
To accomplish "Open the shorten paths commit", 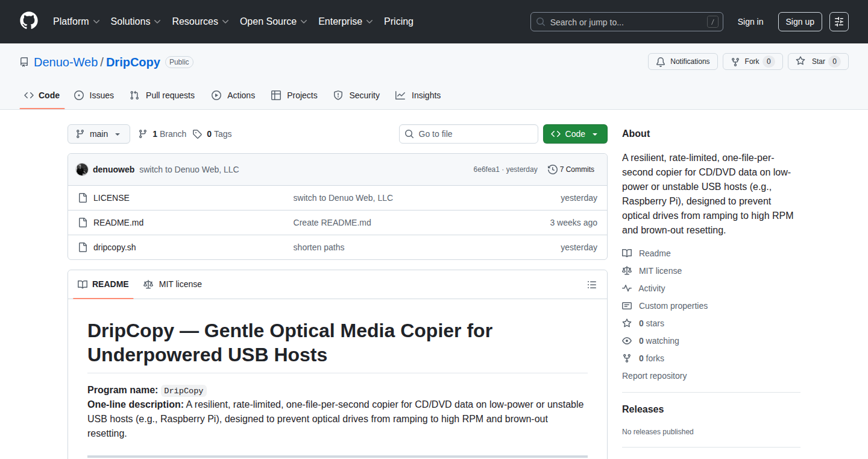I will (x=319, y=247).
